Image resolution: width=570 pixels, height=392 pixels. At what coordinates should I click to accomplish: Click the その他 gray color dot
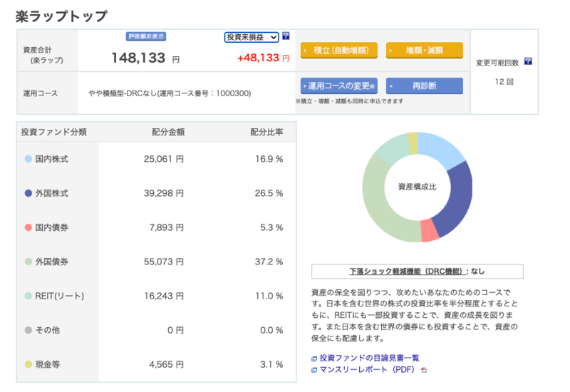[28, 330]
